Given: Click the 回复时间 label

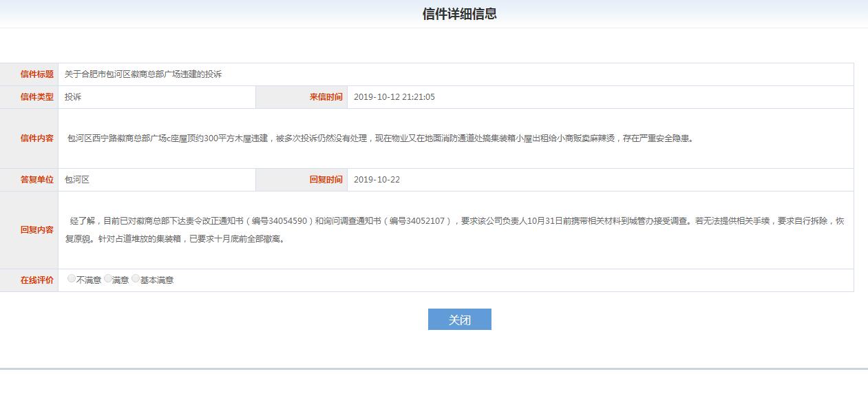Looking at the screenshot, I should (x=326, y=180).
